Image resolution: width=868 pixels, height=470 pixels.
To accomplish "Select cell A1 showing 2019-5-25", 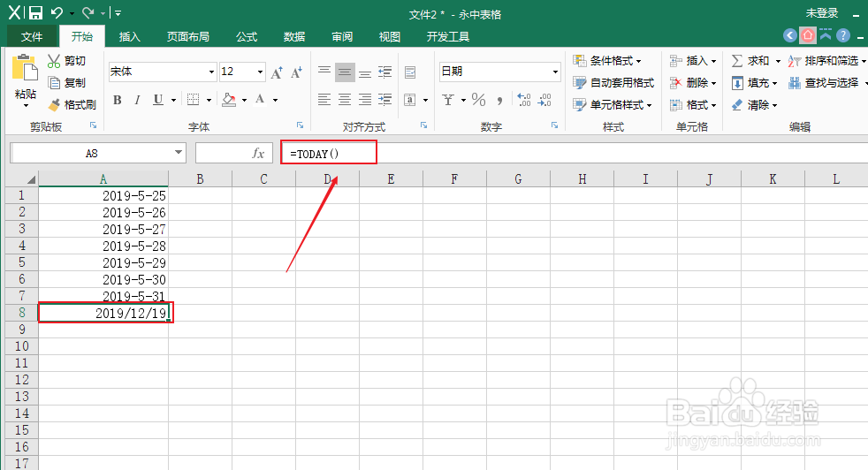I will click(103, 195).
